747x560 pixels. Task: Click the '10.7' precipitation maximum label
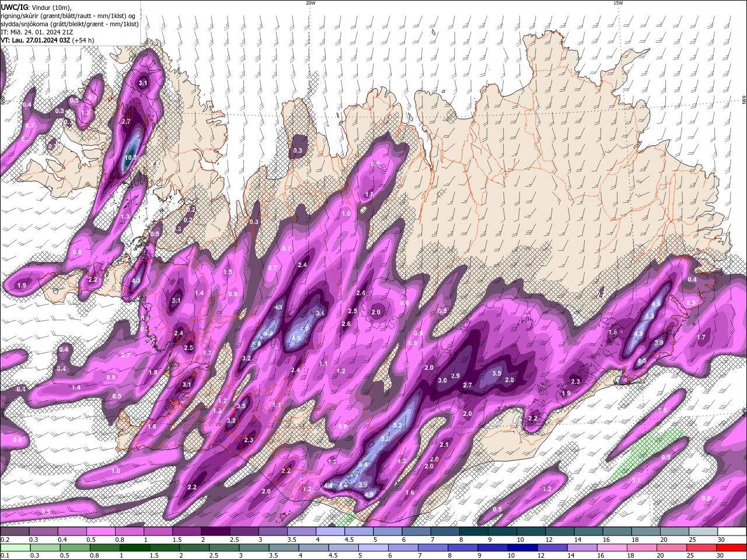click(131, 158)
